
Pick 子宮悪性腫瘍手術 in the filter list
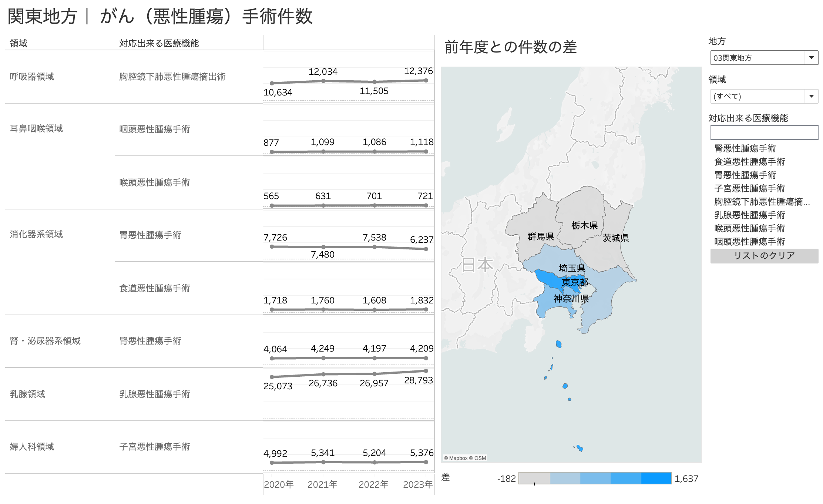tap(749, 188)
